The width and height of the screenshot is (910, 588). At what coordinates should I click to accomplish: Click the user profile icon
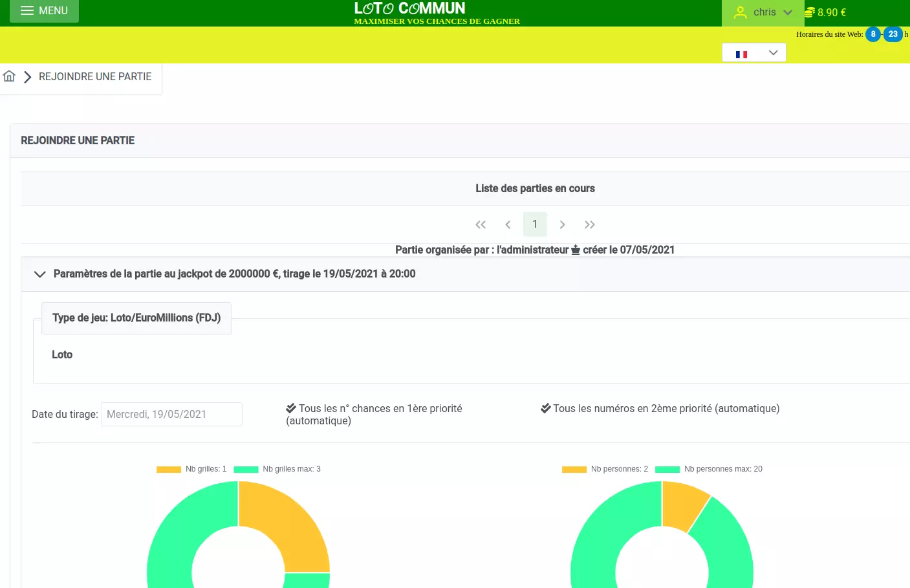point(740,12)
